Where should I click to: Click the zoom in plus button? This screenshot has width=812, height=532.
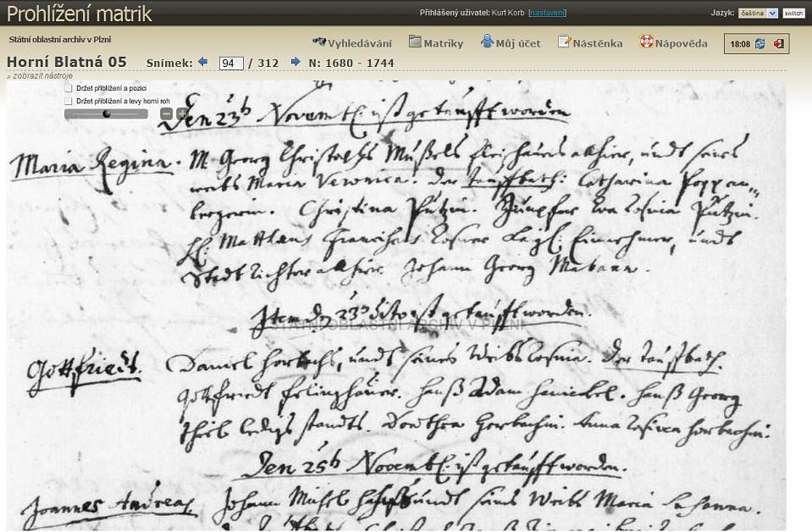[x=181, y=114]
